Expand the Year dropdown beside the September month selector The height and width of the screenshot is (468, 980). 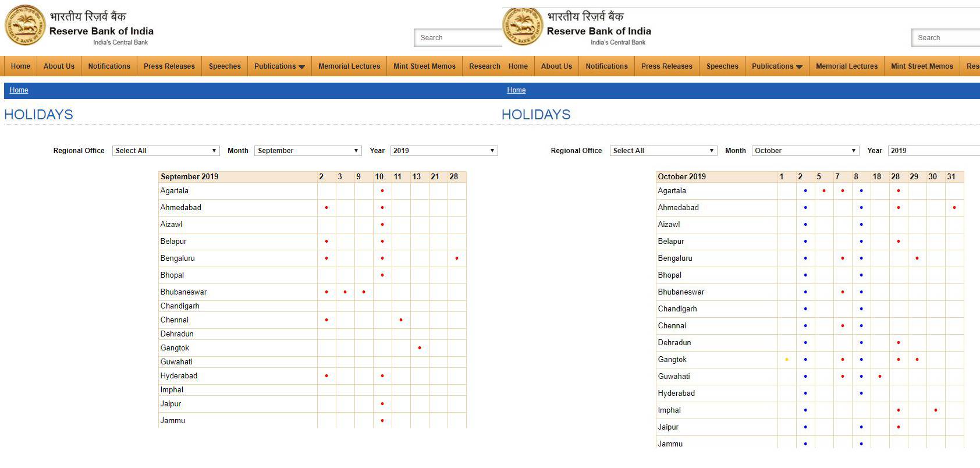tap(444, 151)
